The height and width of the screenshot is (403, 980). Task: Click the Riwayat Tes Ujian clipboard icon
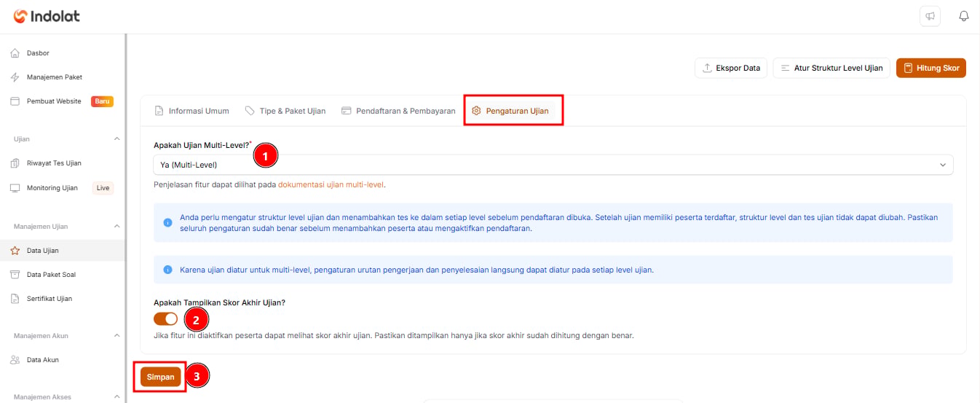(15, 163)
